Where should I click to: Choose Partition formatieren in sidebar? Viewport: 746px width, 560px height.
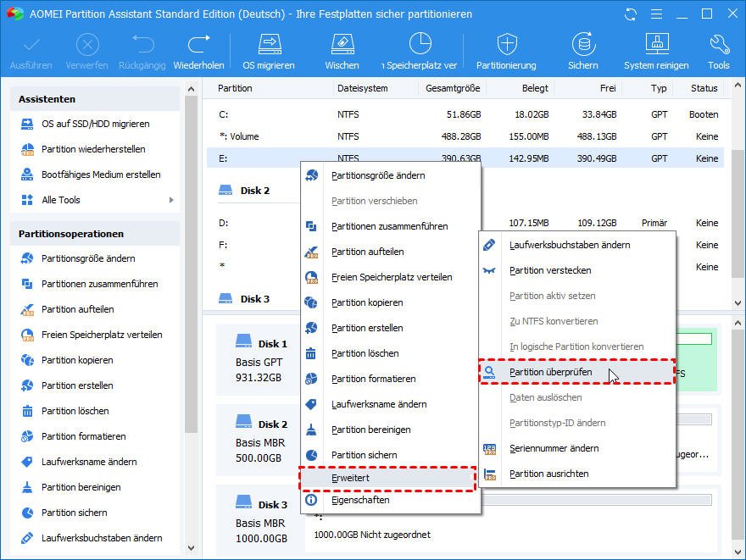tap(84, 436)
